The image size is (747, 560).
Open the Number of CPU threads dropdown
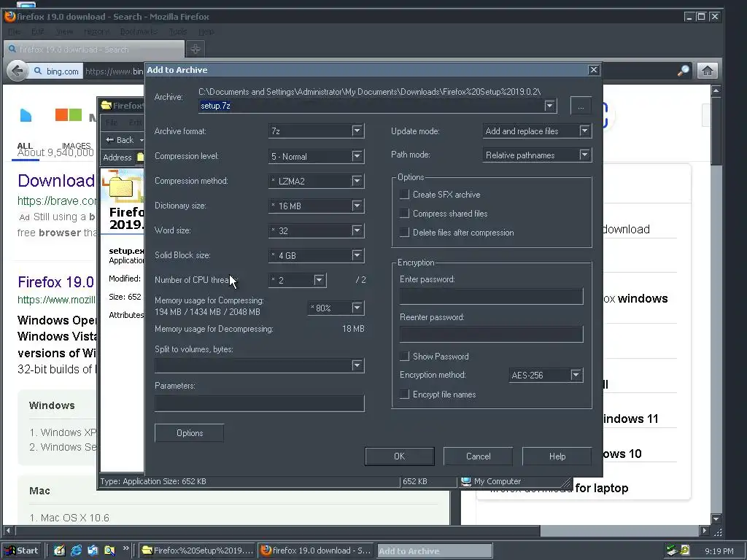[320, 280]
